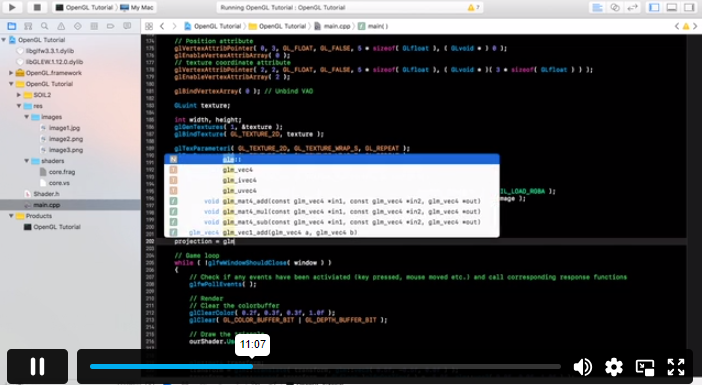The height and width of the screenshot is (385, 702).
Task: Show the issue navigator warning icon
Action: 61,26
